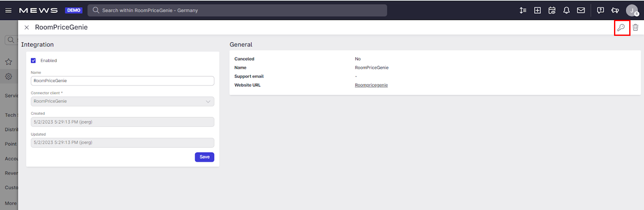
Task: Click the sort list icon in header
Action: (523, 11)
